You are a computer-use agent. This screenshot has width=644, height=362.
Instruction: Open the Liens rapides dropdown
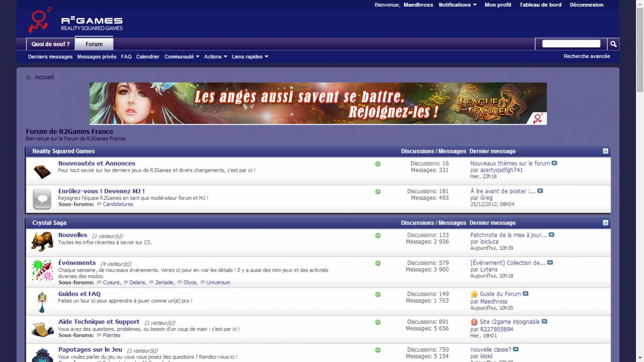click(250, 57)
